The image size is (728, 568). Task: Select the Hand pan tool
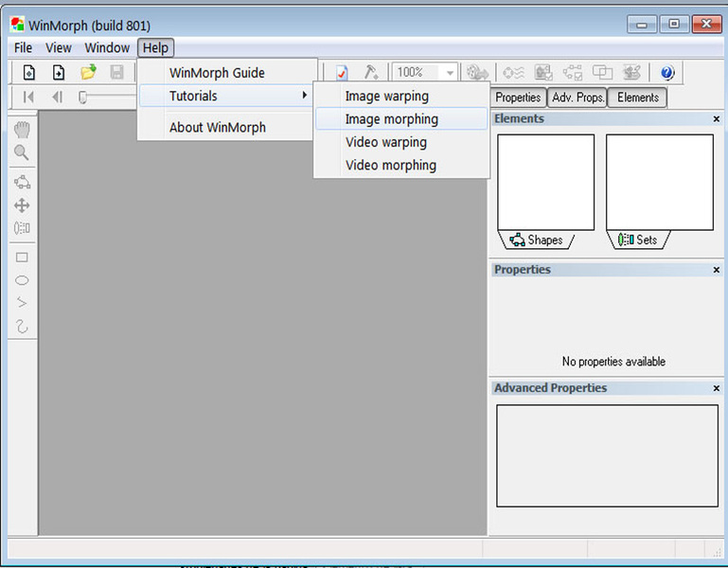point(22,130)
